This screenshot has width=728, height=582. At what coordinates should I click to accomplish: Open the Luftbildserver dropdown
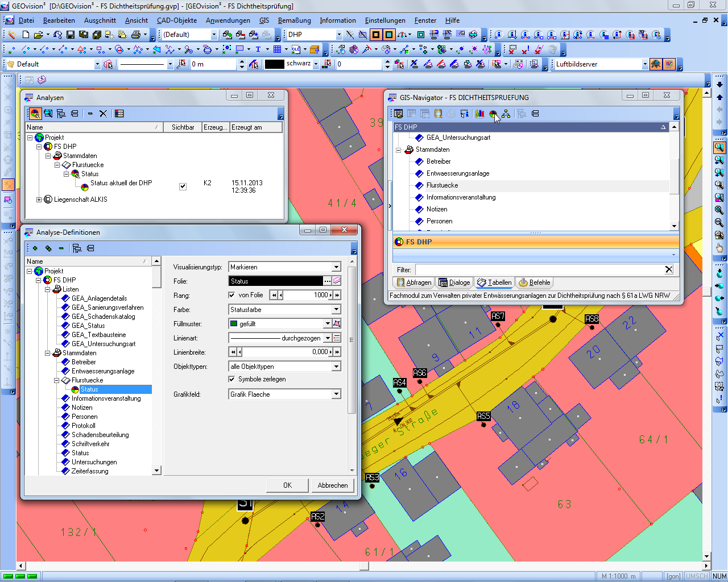644,64
